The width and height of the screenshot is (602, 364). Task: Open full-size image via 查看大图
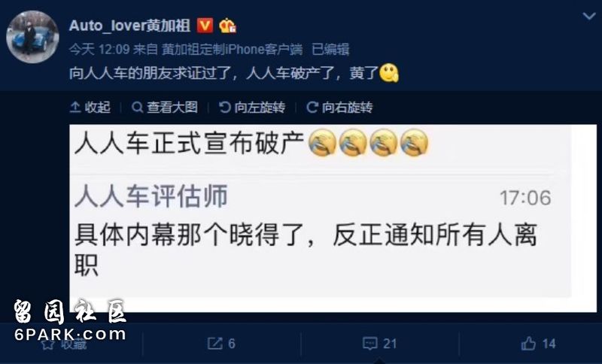click(x=165, y=108)
